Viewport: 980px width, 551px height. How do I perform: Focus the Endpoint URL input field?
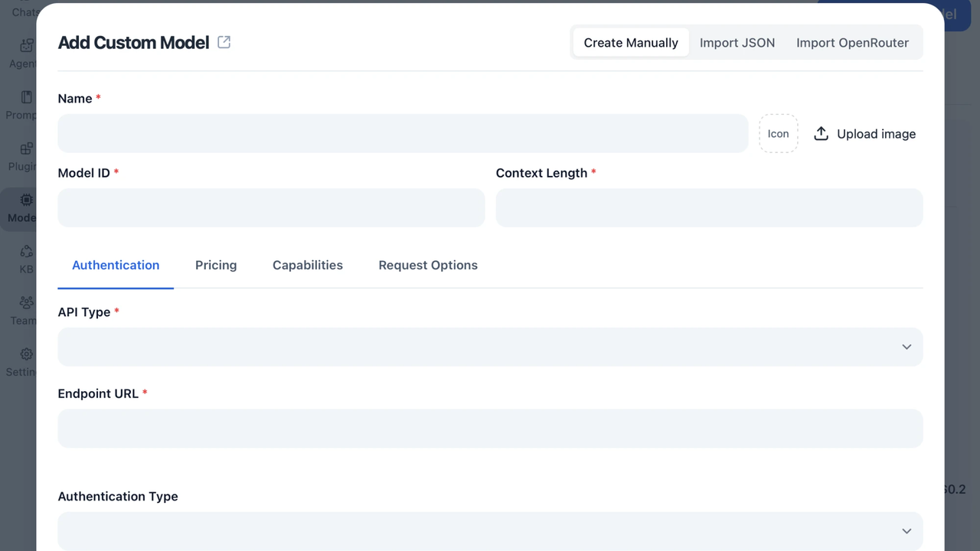(490, 429)
